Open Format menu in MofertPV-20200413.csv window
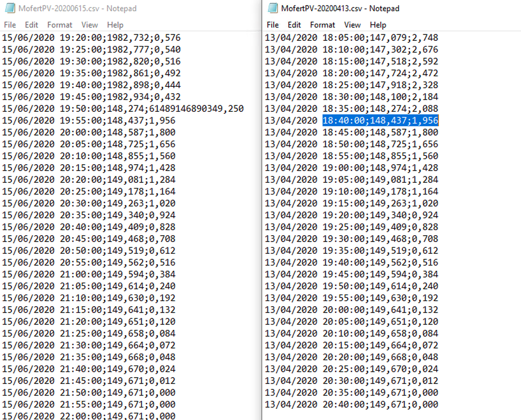The width and height of the screenshot is (521, 420). click(x=322, y=25)
